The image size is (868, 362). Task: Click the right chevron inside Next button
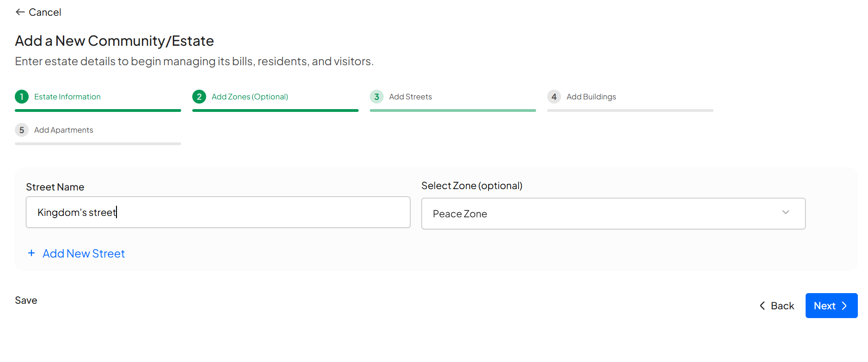[x=844, y=306]
